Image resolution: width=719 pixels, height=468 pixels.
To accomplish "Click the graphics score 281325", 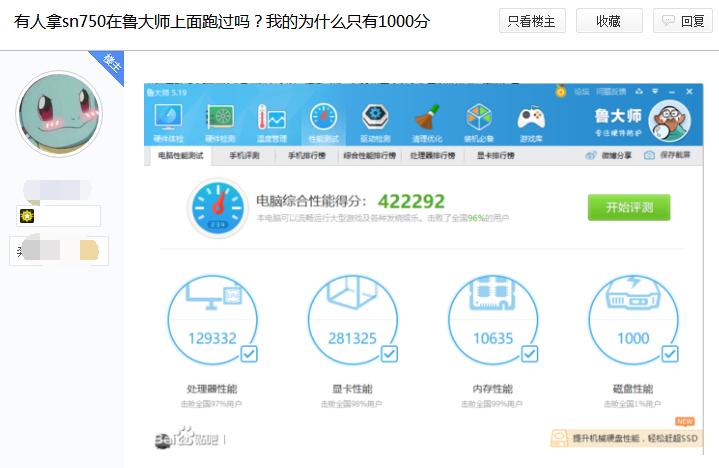I will 352,338.
